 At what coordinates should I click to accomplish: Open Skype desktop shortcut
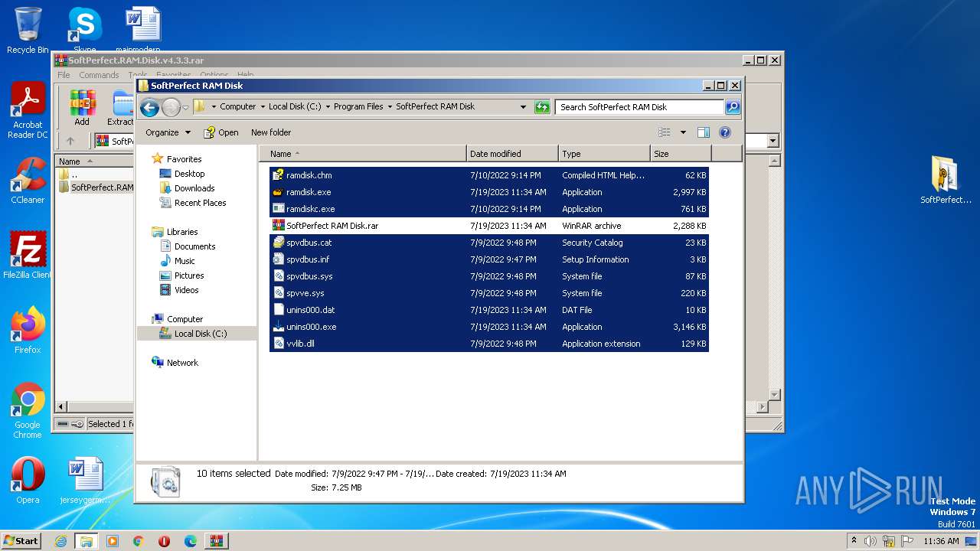pyautogui.click(x=84, y=29)
